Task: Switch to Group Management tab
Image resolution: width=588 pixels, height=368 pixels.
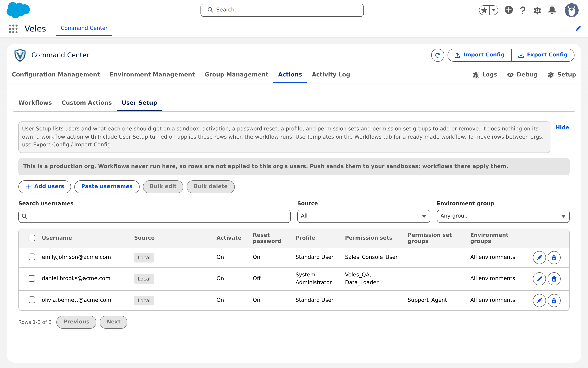Action: pyautogui.click(x=236, y=74)
